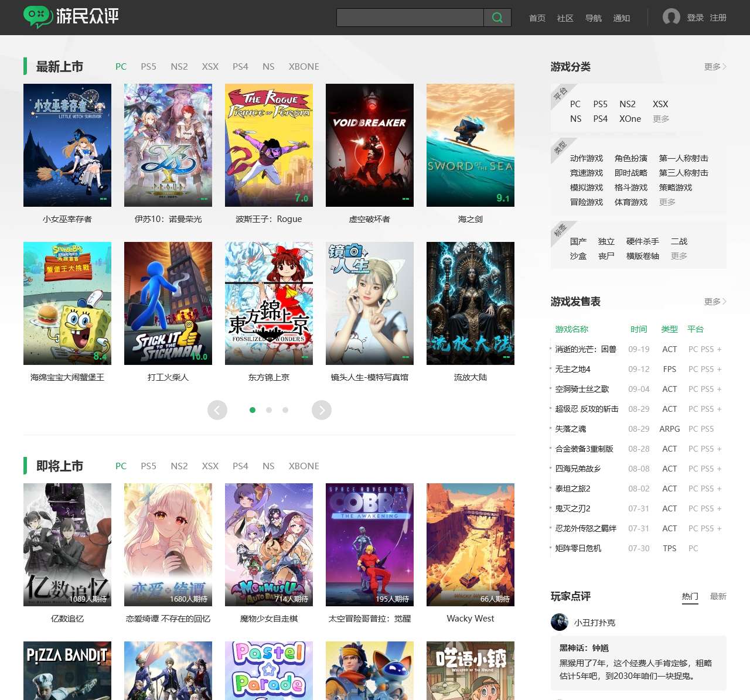Screen dimensions: 750x700
Task: Click the 注册 link
Action: point(718,18)
